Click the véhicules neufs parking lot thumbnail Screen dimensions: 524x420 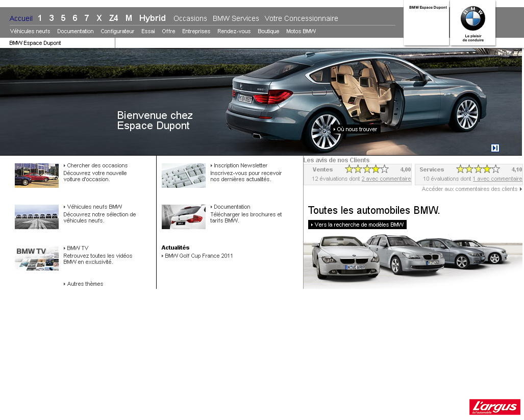pos(36,216)
